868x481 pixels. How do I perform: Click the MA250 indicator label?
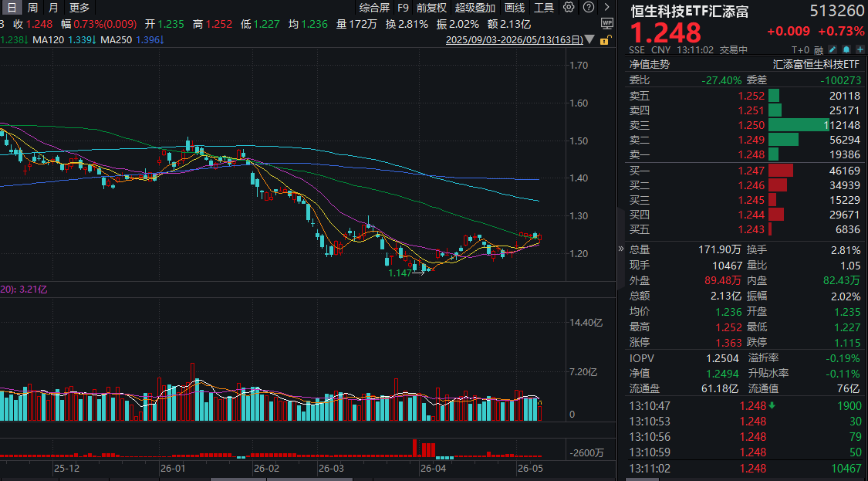117,40
